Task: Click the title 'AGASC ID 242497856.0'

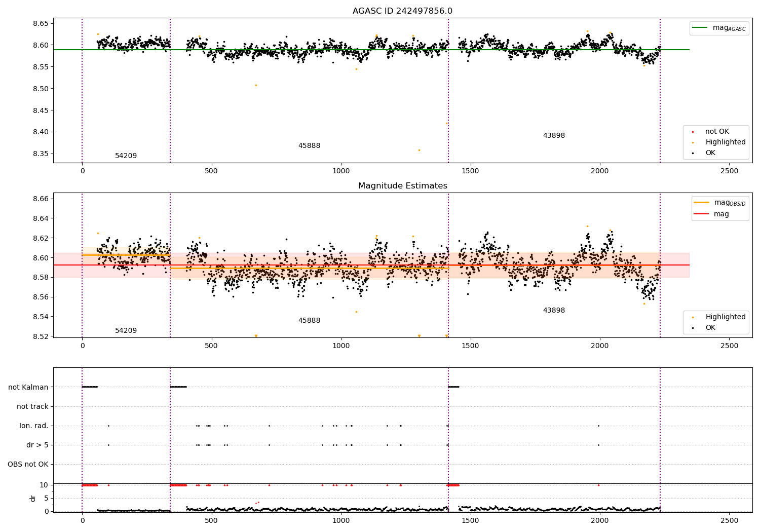Action: pos(402,11)
